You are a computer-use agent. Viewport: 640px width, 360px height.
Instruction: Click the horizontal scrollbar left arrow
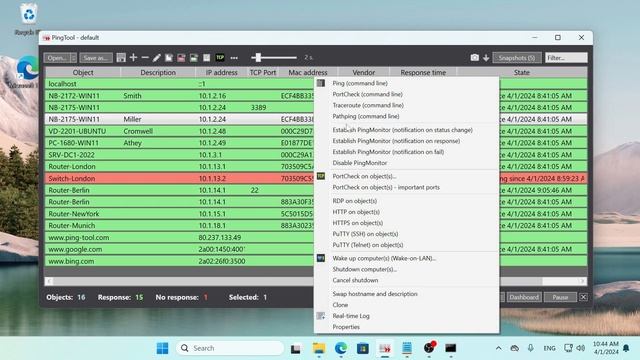click(x=49, y=281)
